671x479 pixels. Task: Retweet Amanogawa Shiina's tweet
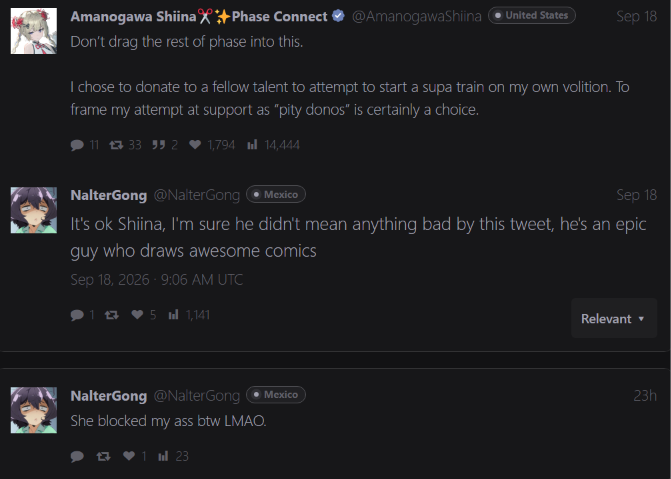click(116, 145)
